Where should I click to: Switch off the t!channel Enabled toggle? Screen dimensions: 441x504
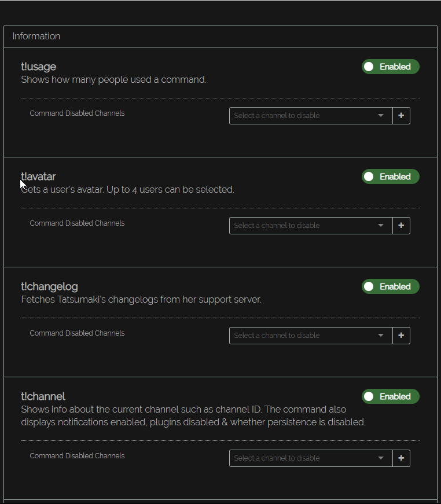pos(390,397)
